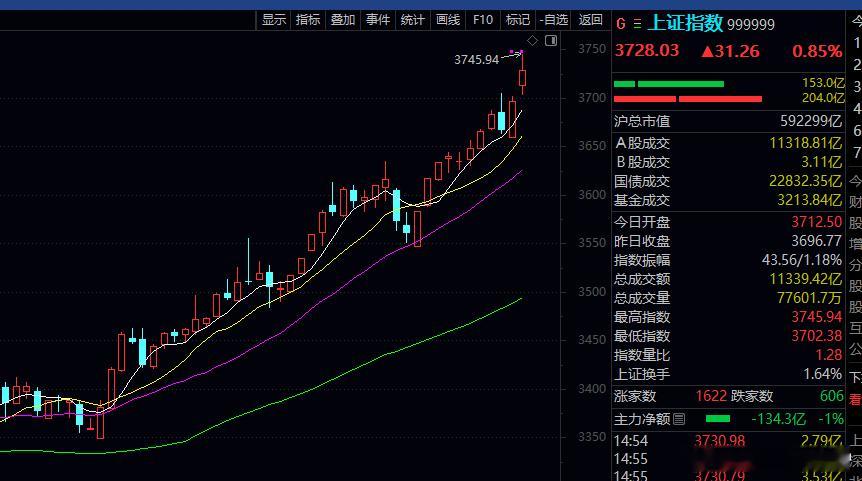Click the 总成交额 value 11339.42亿

point(805,279)
